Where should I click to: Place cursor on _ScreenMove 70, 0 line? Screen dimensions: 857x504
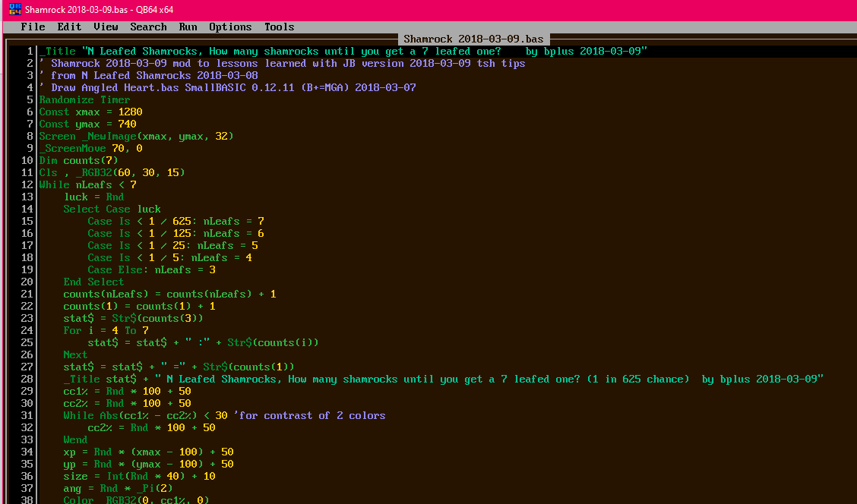90,148
